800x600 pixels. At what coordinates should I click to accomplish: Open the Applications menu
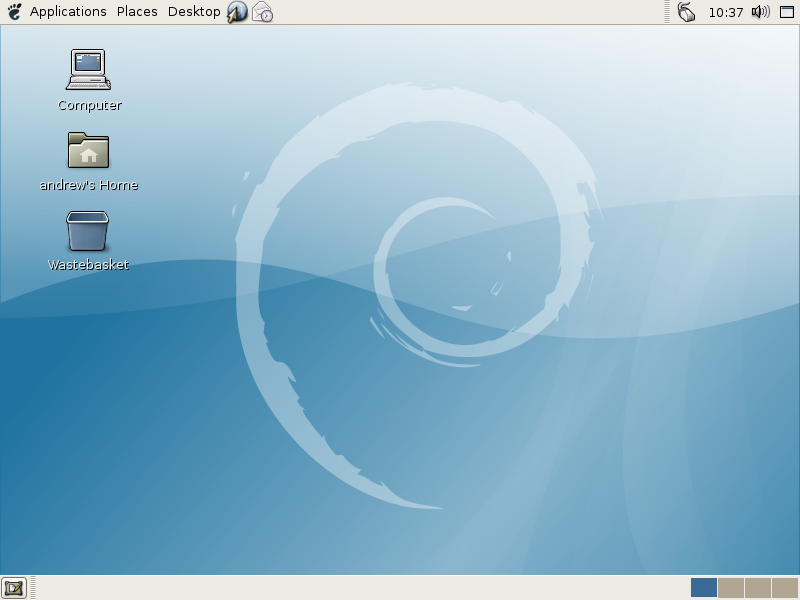point(68,12)
